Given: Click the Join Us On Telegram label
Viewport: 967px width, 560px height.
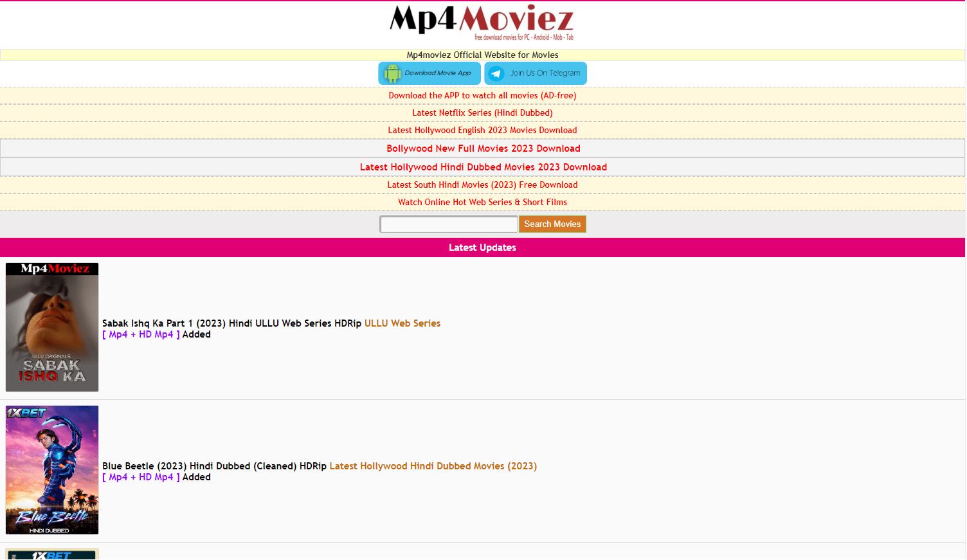Looking at the screenshot, I should coord(545,73).
